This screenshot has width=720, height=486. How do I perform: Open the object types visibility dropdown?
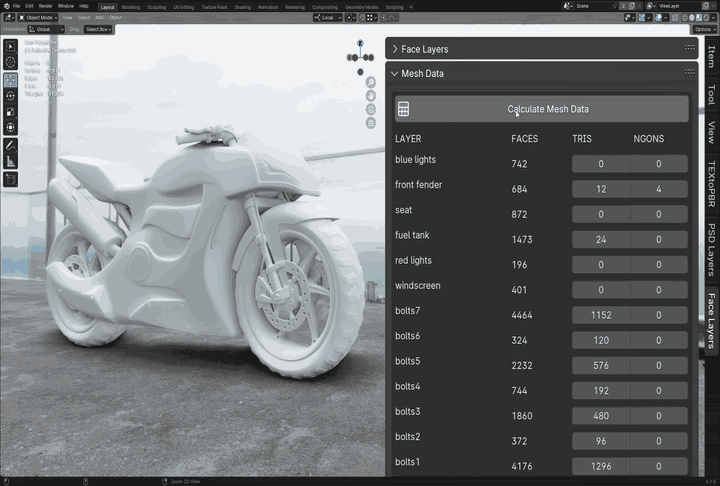coord(630,17)
